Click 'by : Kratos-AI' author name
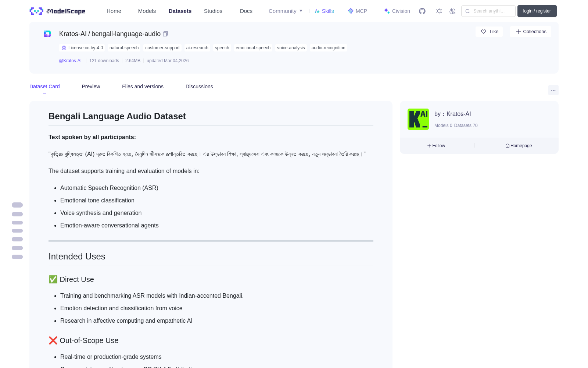This screenshot has width=588, height=368. 452,114
